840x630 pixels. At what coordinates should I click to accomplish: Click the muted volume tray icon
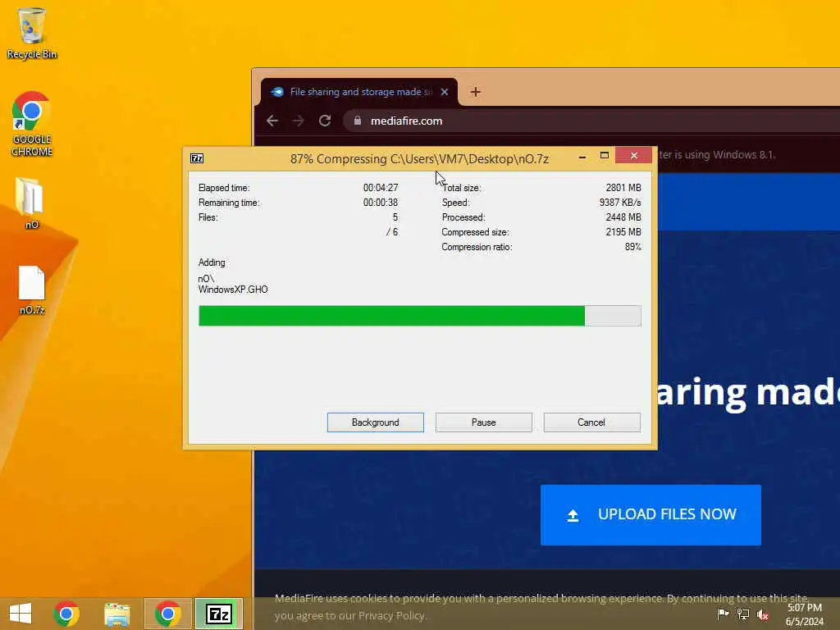pyautogui.click(x=763, y=614)
